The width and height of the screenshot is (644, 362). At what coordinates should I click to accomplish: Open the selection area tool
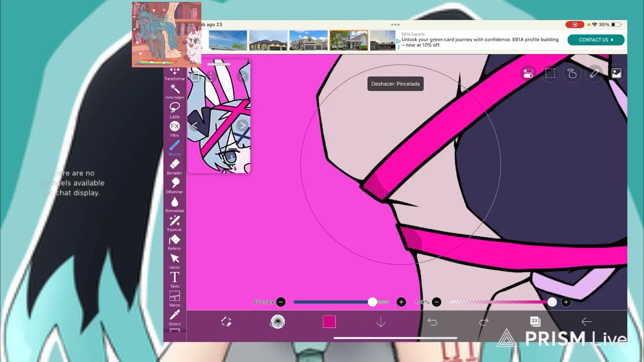[550, 73]
